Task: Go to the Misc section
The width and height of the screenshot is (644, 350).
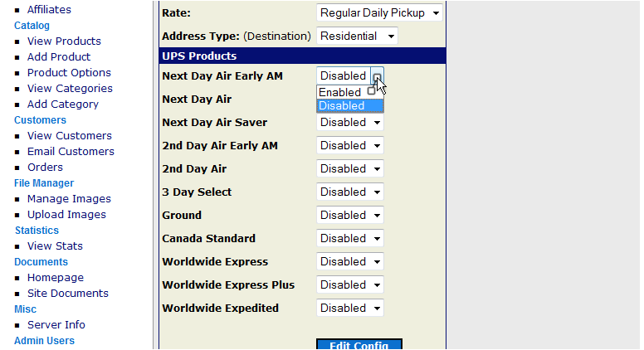Action: pos(25,309)
